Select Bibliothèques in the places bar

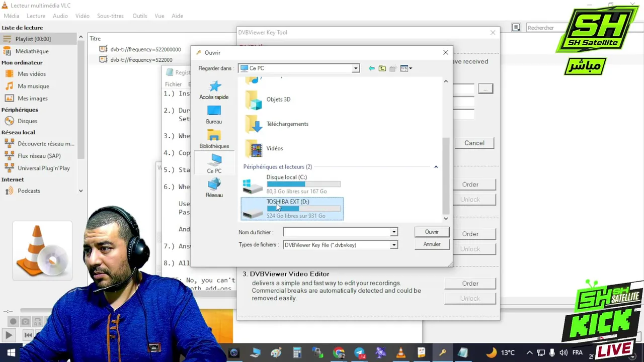pyautogui.click(x=214, y=139)
